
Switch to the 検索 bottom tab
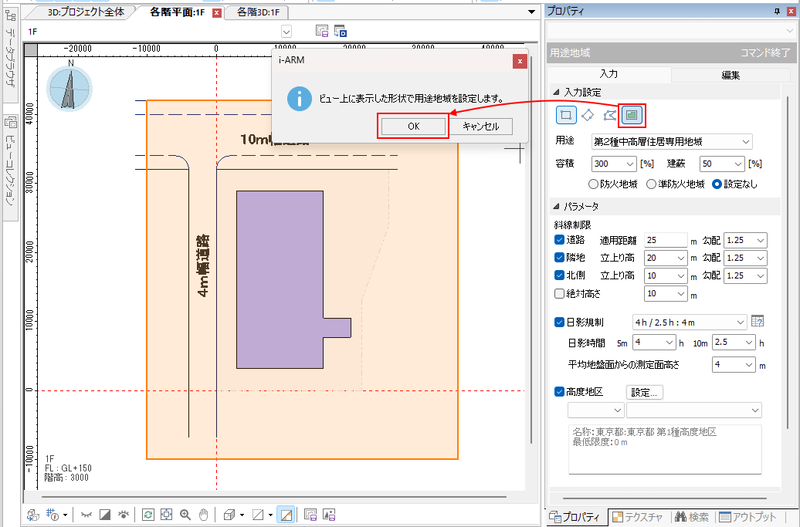[692, 517]
